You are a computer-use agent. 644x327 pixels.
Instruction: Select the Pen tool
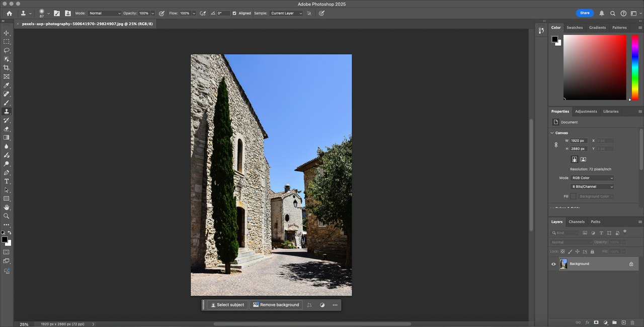click(7, 173)
